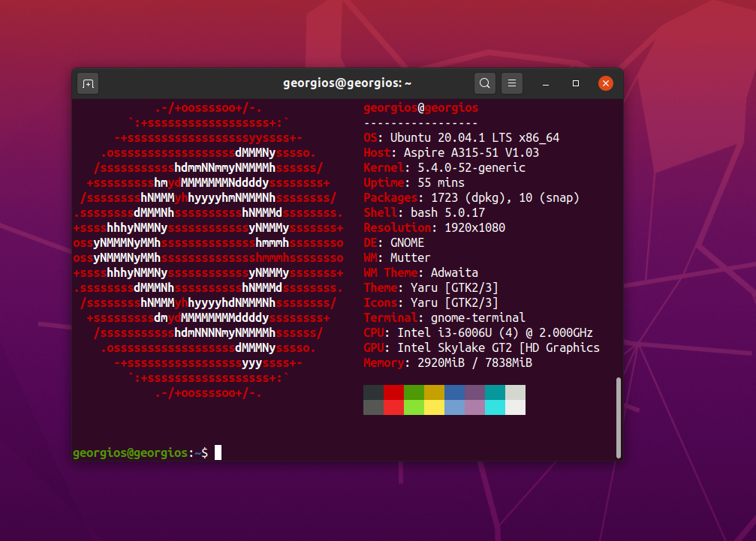Minimize the terminal window
The height and width of the screenshot is (541, 756).
tap(545, 84)
